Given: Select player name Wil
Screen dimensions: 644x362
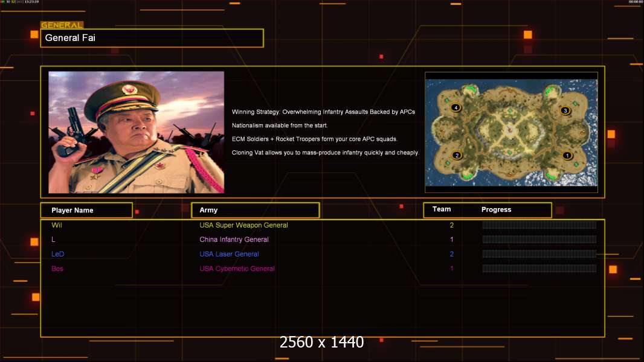Looking at the screenshot, I should tap(57, 225).
